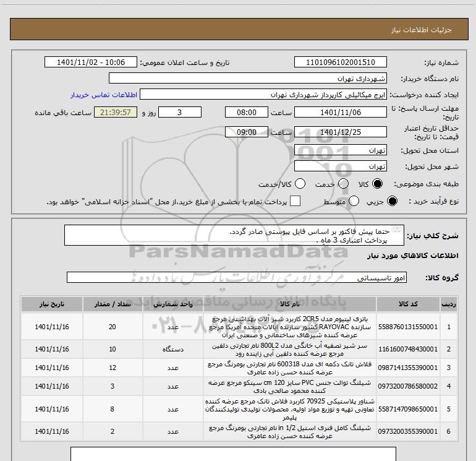Open the اطلاعات تماس خریدار link
The image size is (476, 461).
click(104, 95)
